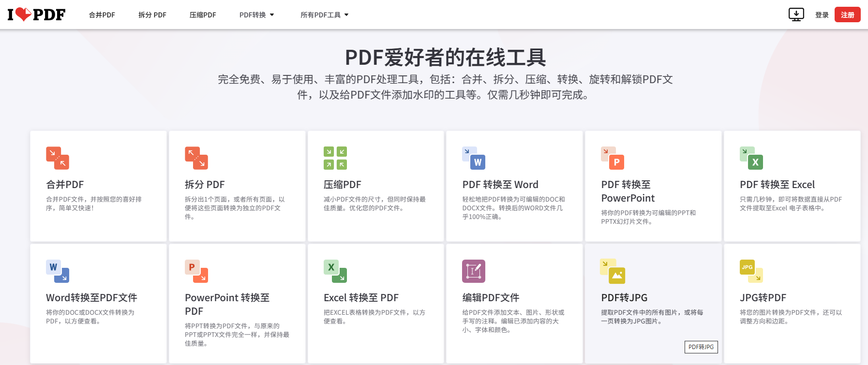
Task: Click the 压缩PDF compress icon
Action: [x=335, y=158]
